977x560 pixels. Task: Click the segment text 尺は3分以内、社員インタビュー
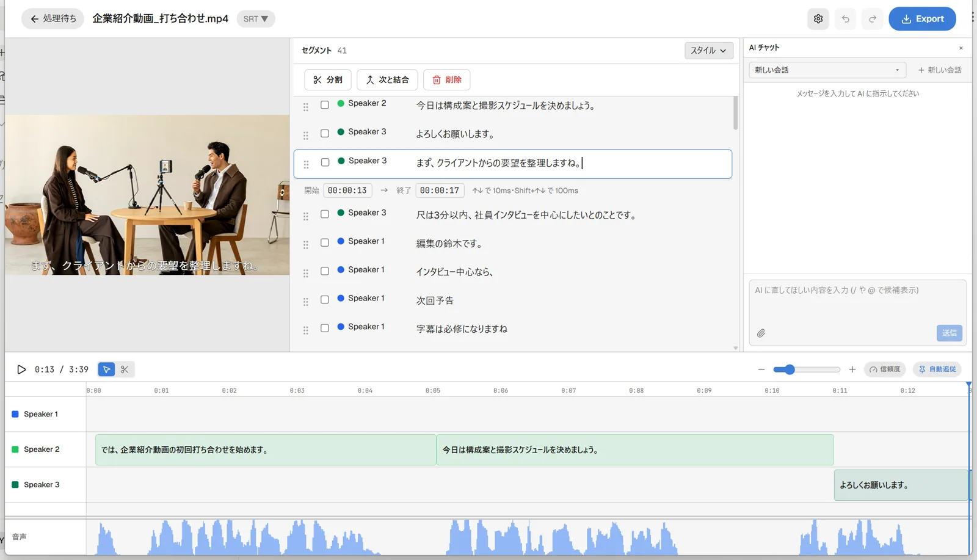[527, 215]
